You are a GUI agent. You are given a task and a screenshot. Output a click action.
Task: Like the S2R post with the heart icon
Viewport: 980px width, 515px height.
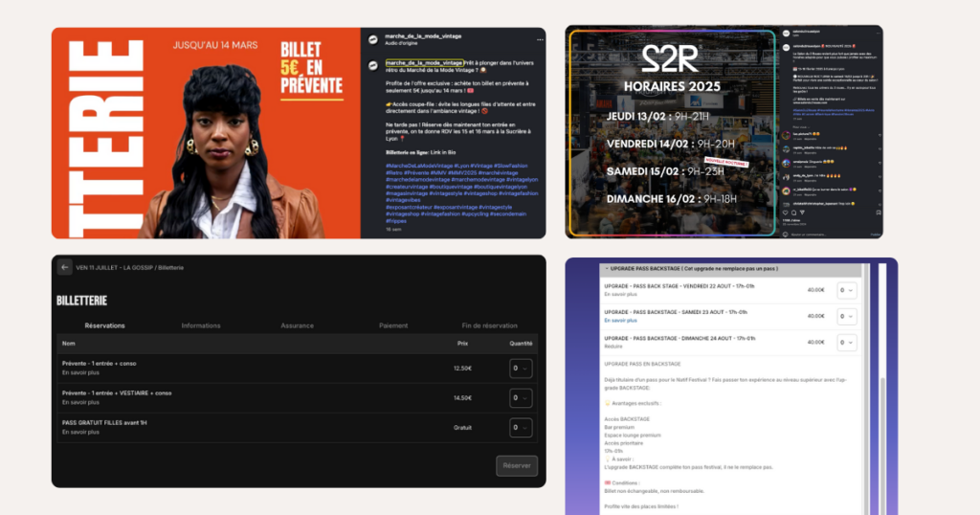point(785,213)
